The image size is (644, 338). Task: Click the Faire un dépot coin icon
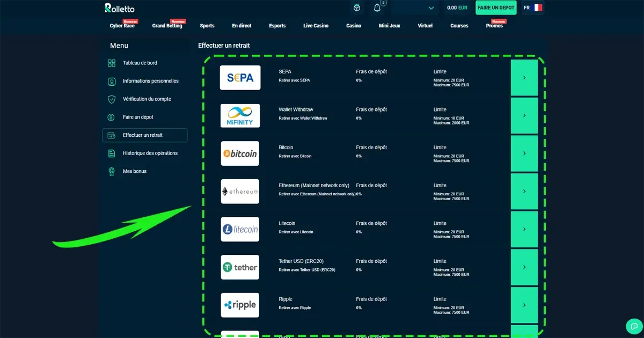point(112,117)
